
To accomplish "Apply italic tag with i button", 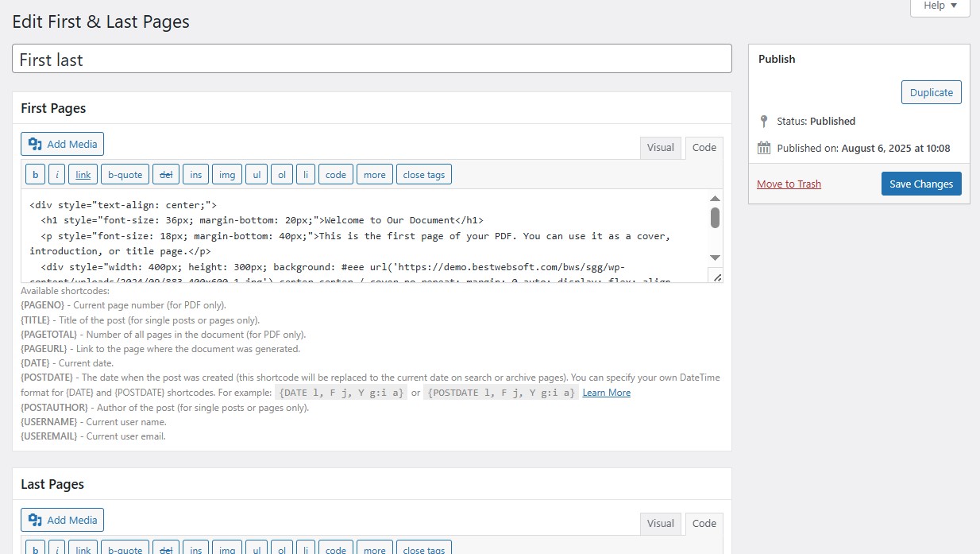I will pos(57,174).
